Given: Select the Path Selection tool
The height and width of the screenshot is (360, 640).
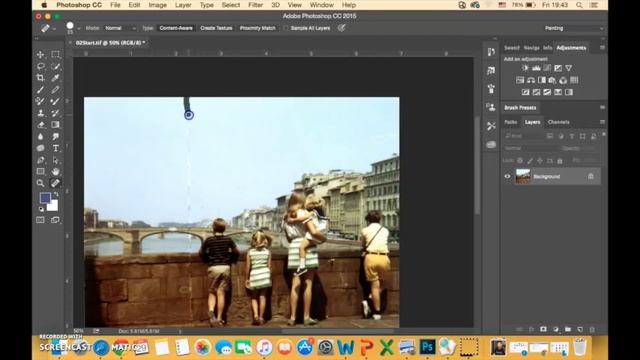Looking at the screenshot, I should tap(56, 160).
